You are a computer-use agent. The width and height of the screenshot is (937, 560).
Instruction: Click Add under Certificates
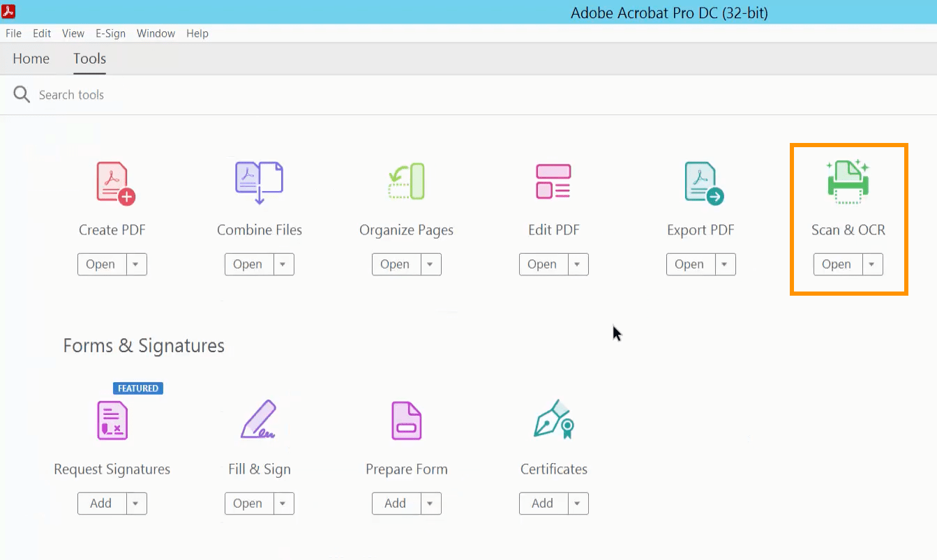543,504
